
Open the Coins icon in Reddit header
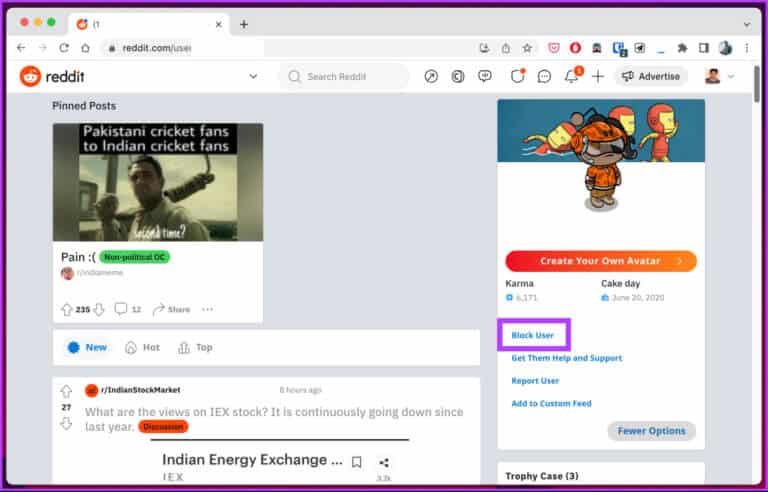[457, 76]
